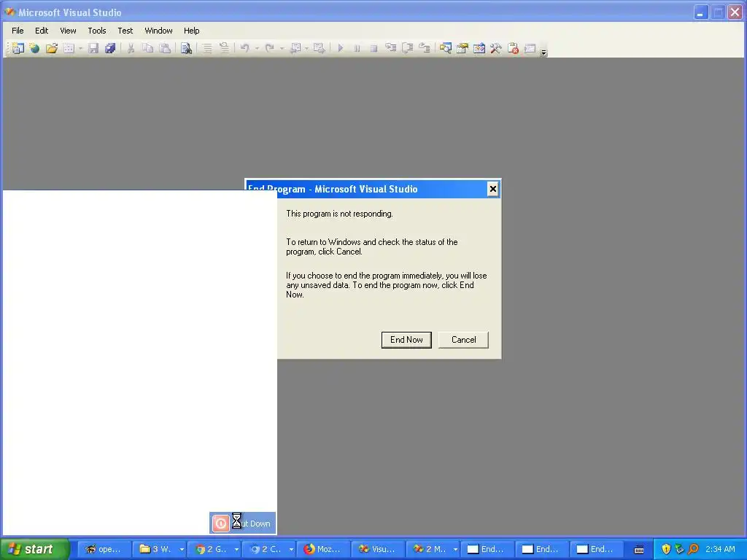Open the File menu
The height and width of the screenshot is (560, 747).
point(18,31)
